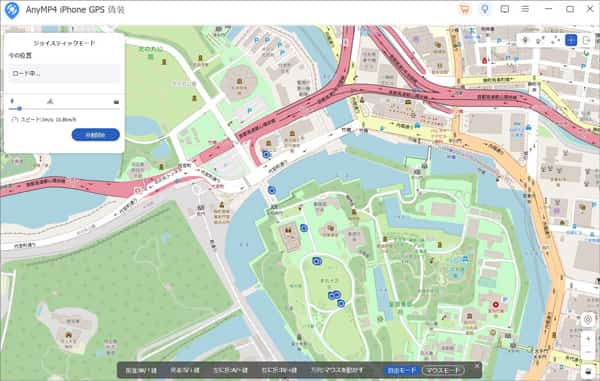Click the blue start move button
Image resolution: width=600 pixels, height=381 pixels.
pos(96,135)
